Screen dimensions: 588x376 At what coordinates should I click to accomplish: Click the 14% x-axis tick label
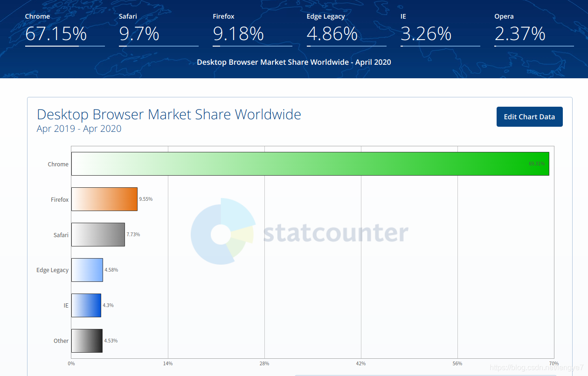pos(168,363)
